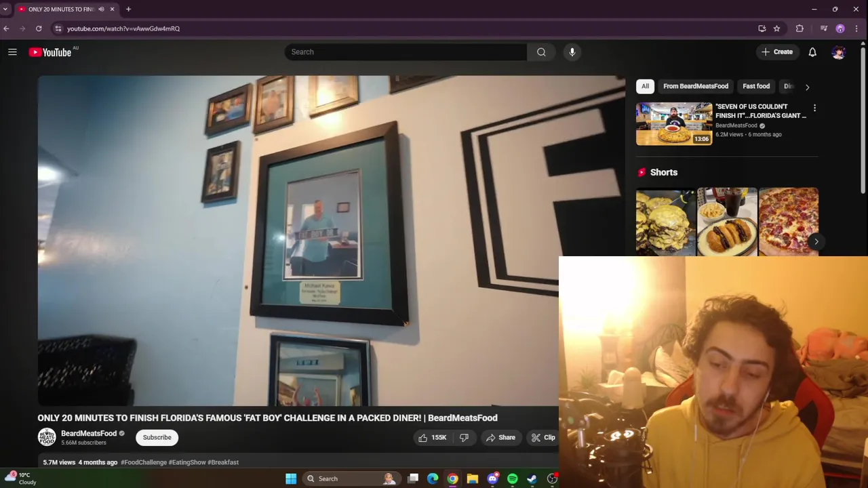This screenshot has height=488, width=868.
Task: Open Chrome extensions puzzle icon
Action: [800, 28]
